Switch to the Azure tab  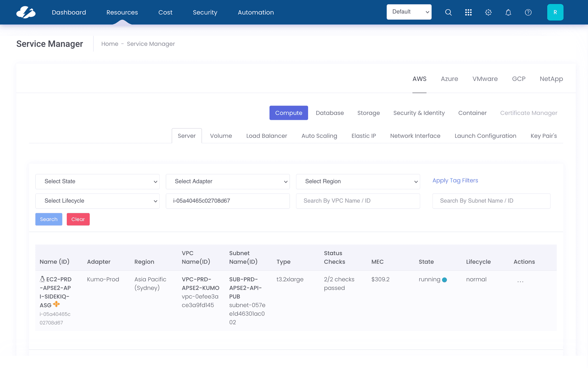(x=449, y=79)
